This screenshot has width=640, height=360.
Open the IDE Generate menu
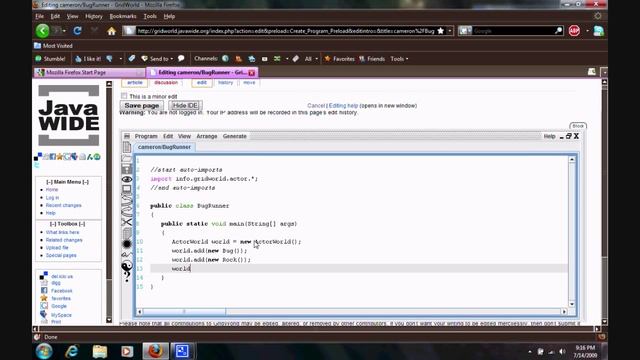[x=235, y=136]
